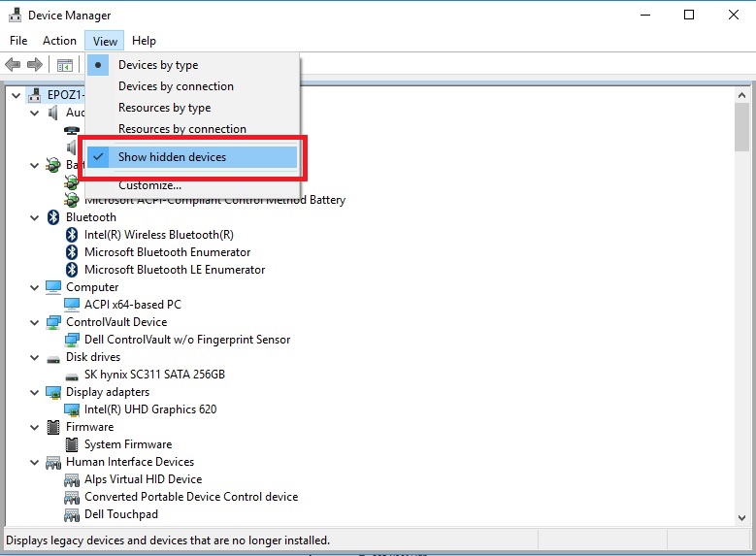756x556 pixels.
Task: Click the SK hynix SC311 disk drive icon
Action: tap(72, 375)
